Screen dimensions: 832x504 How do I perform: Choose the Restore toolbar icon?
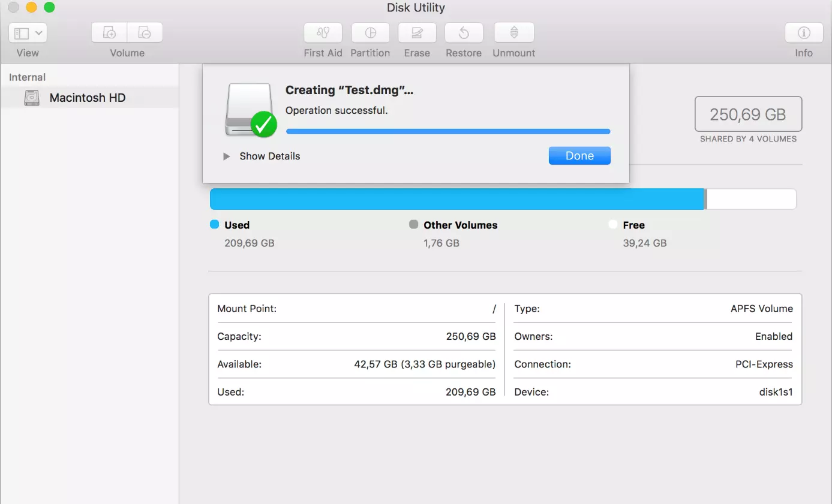[464, 33]
